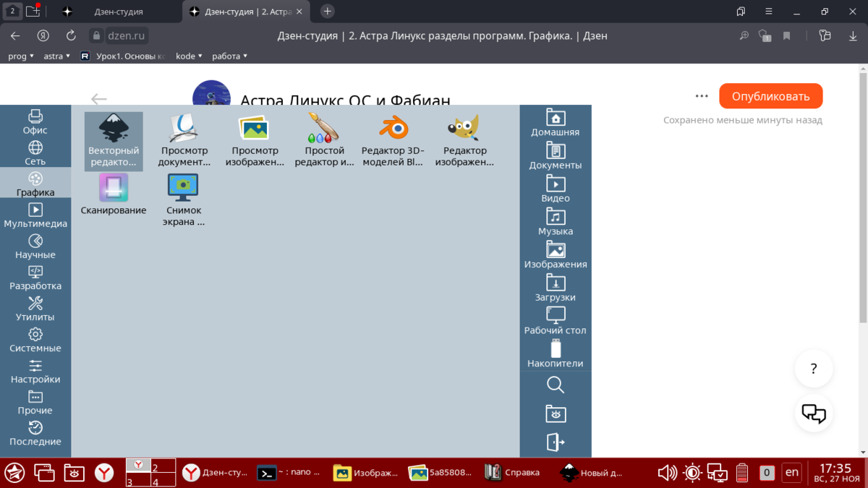Bookmark this page with the toolbar icon

pos(787,35)
